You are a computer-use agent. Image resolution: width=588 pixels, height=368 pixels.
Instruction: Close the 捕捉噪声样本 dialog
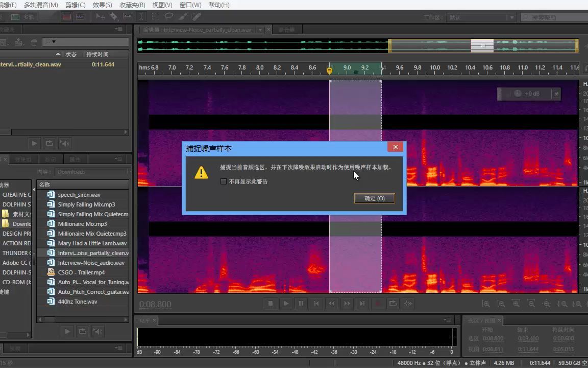click(395, 147)
